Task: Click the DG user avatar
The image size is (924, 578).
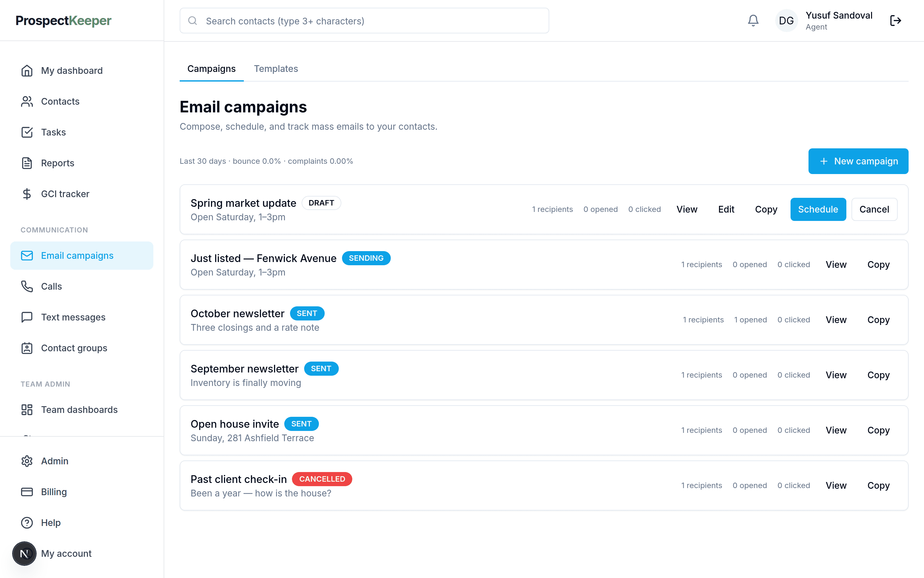Action: click(x=786, y=21)
